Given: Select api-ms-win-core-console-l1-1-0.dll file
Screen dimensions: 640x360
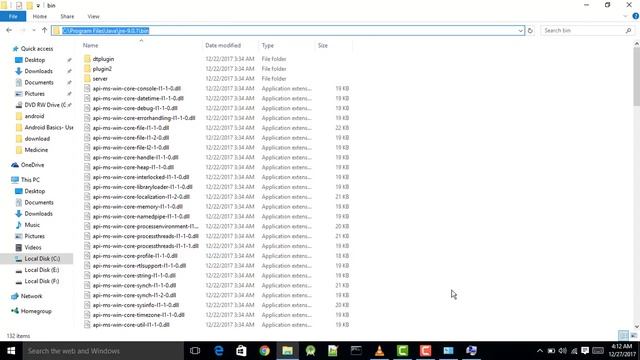Looking at the screenshot, I should click(x=137, y=88).
